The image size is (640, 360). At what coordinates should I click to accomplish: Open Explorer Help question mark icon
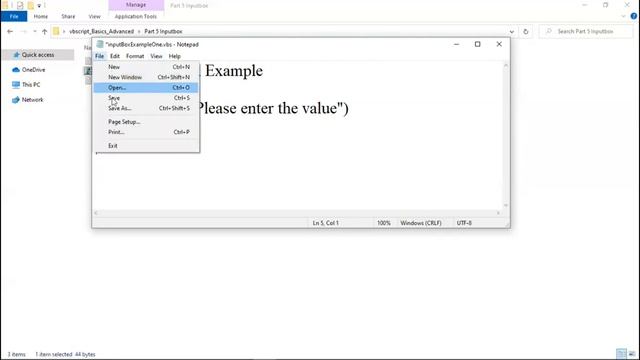(633, 16)
